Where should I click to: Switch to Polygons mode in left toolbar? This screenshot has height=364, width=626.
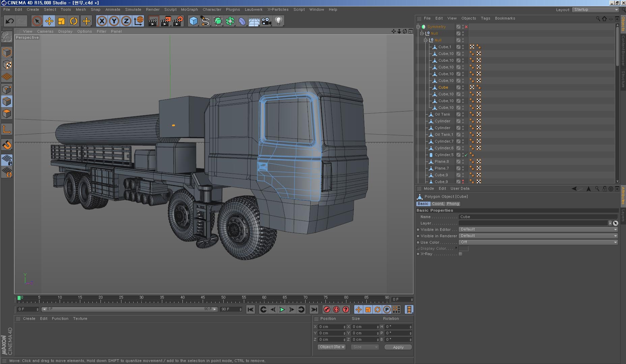coord(7,114)
